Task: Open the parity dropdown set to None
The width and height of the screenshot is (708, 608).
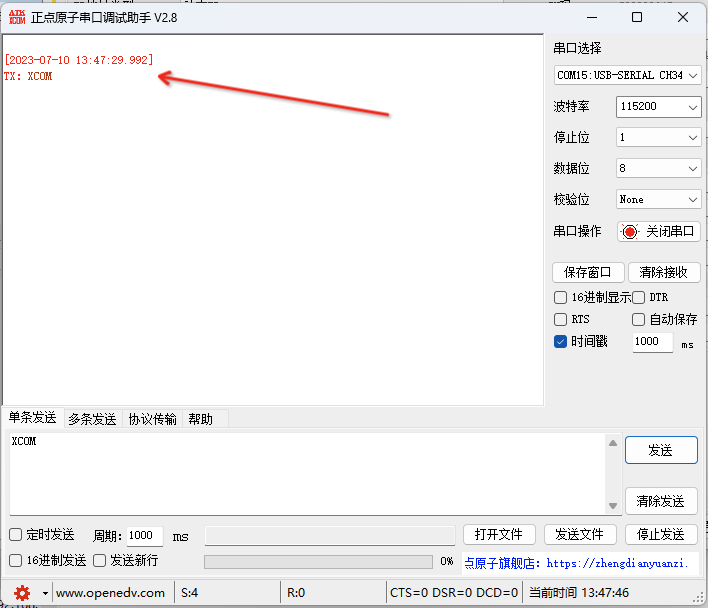Action: point(658,199)
